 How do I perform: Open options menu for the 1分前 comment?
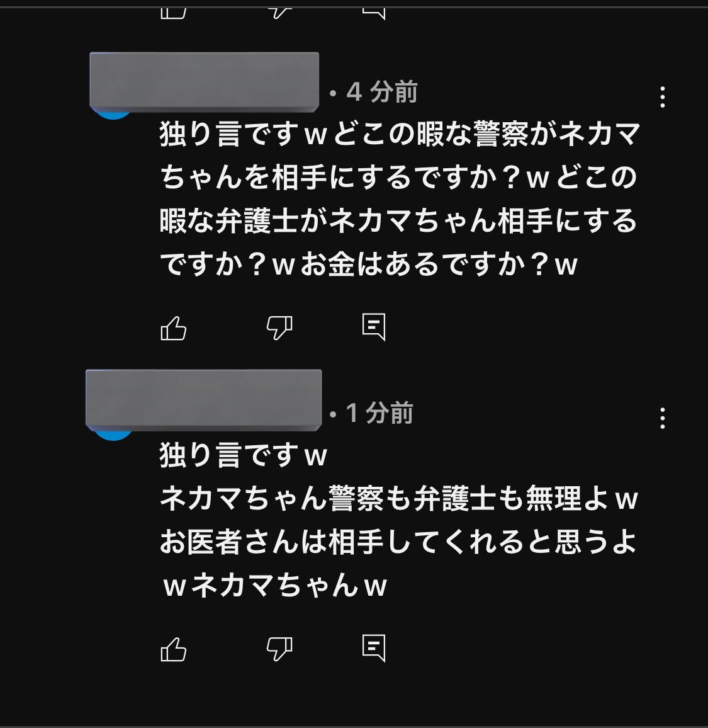663,418
